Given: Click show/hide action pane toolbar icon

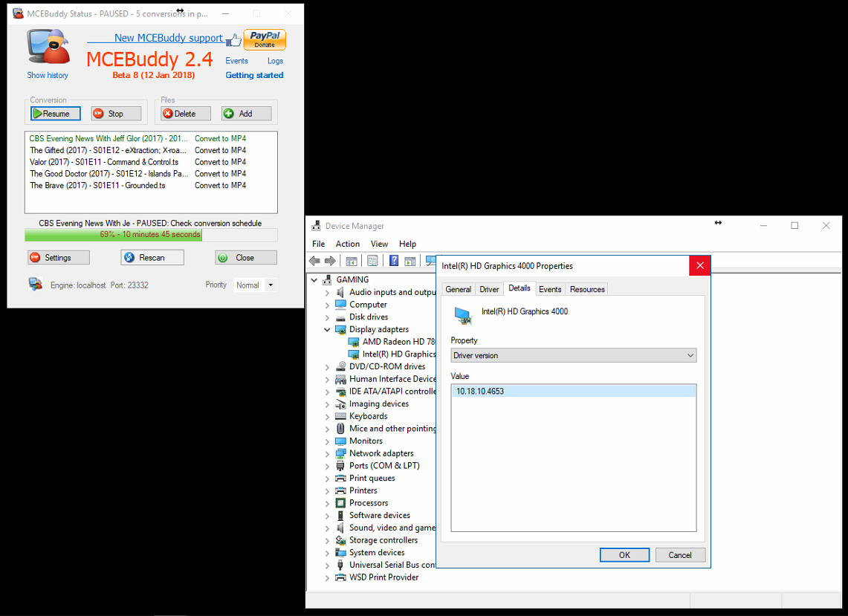Looking at the screenshot, I should click(410, 261).
